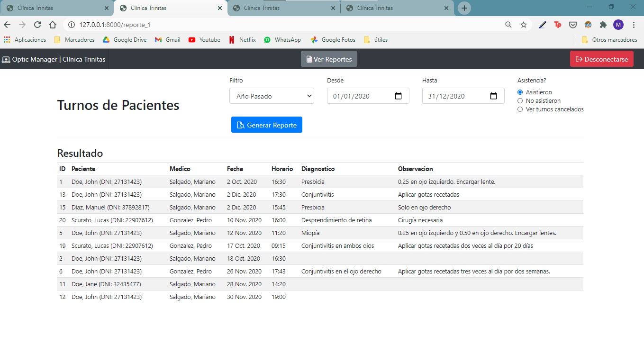Click the Diagnostico column header
Viewport: 644px width, 345px height.
(318, 169)
